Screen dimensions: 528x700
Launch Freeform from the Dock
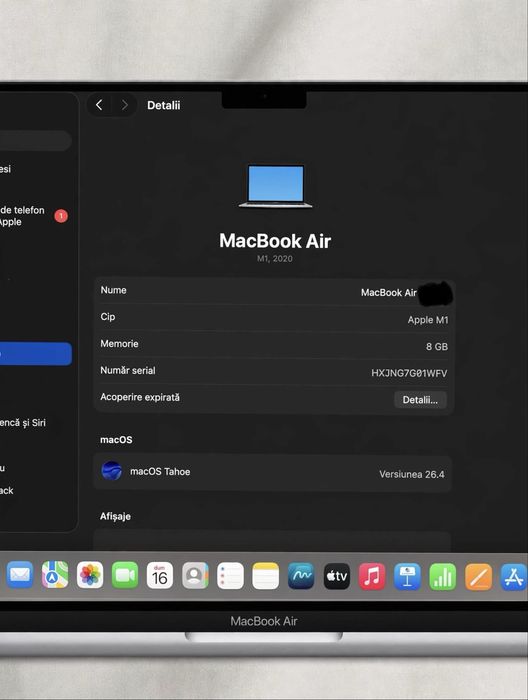click(x=301, y=575)
